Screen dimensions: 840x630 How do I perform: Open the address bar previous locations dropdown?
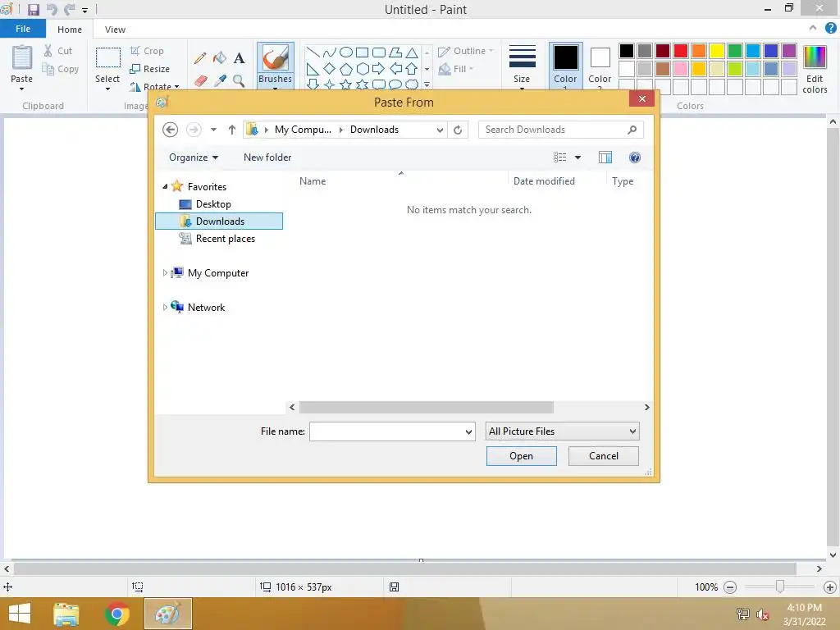[440, 130]
